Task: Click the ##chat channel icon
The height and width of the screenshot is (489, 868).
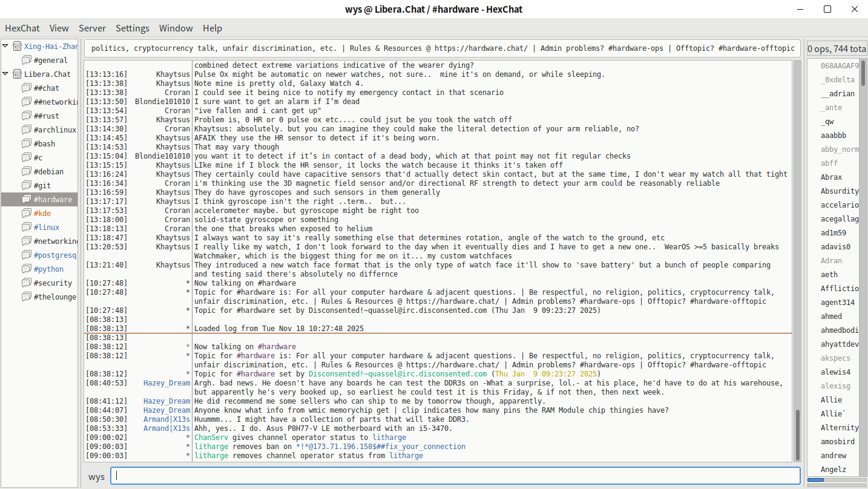Action: click(x=26, y=88)
